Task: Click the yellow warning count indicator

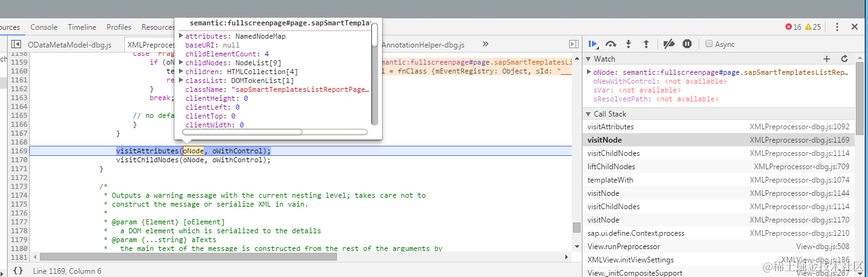Action: [813, 27]
